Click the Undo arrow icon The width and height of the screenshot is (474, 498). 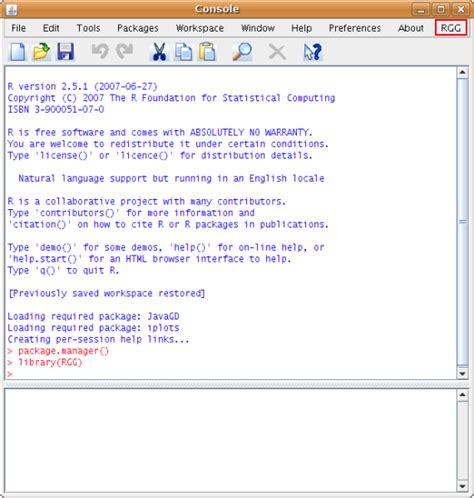click(100, 52)
